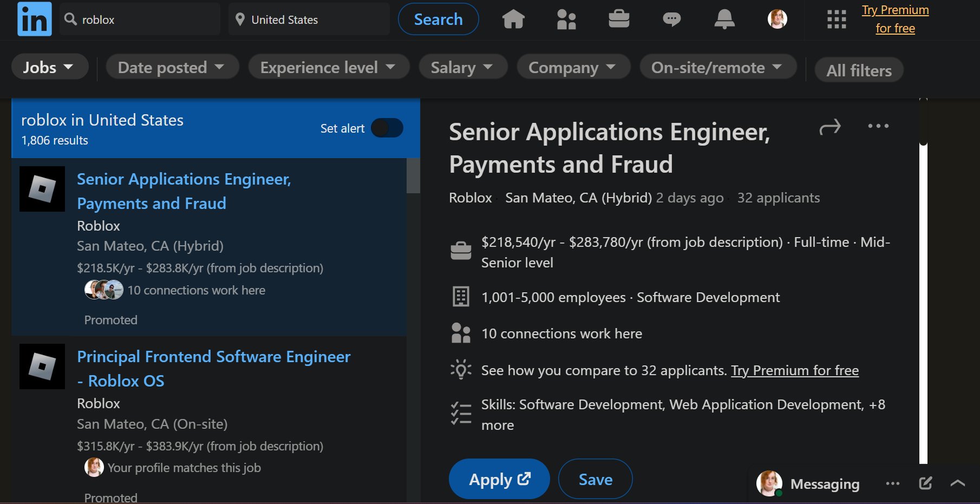Click 'Skills: Software Development' text row
Viewport: 980px width, 504px height.
coord(683,415)
